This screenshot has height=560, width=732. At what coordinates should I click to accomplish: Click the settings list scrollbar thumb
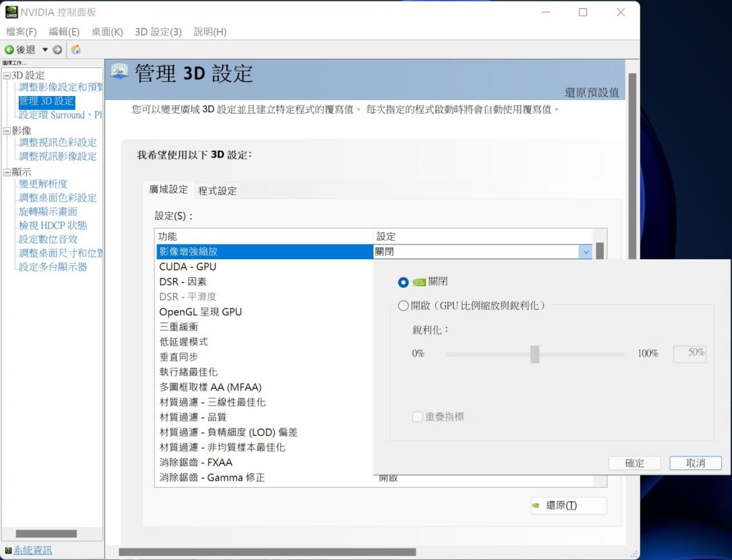click(600, 251)
